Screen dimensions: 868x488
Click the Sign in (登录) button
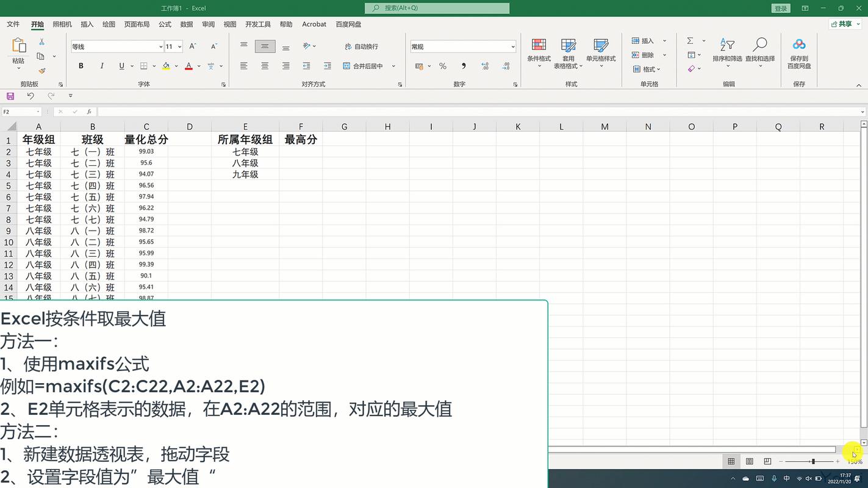pos(781,9)
